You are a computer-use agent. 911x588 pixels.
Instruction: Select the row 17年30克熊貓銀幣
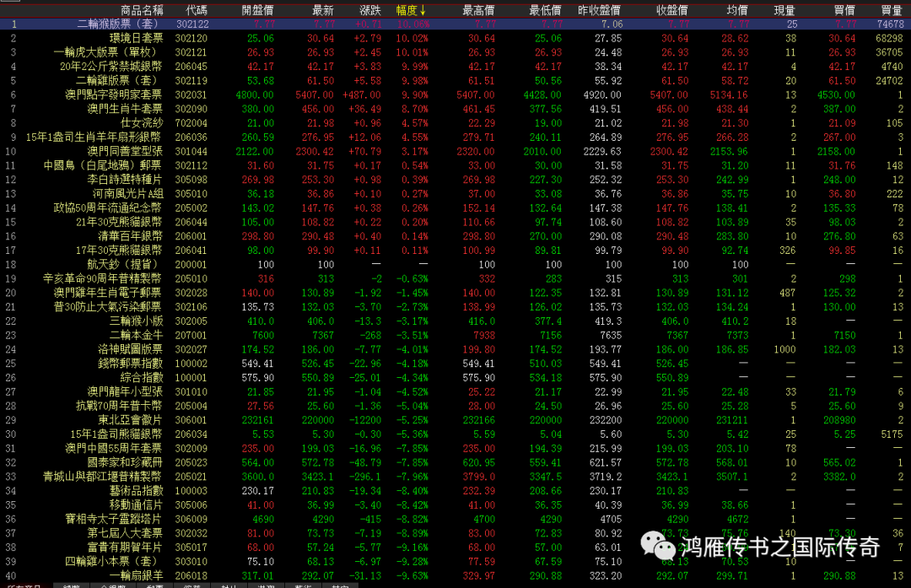pos(455,250)
